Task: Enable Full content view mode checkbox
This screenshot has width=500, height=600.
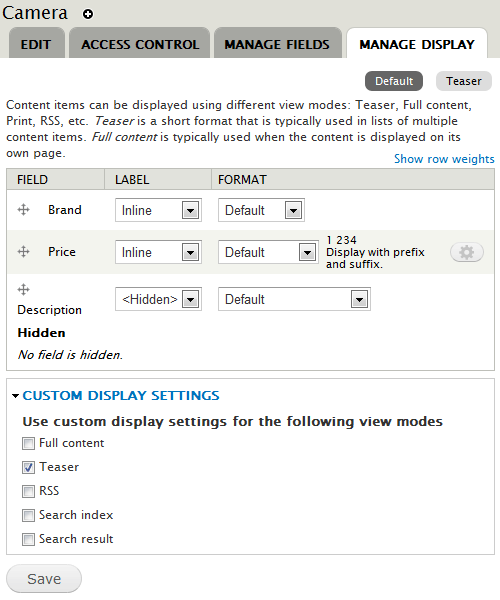Action: (x=28, y=443)
